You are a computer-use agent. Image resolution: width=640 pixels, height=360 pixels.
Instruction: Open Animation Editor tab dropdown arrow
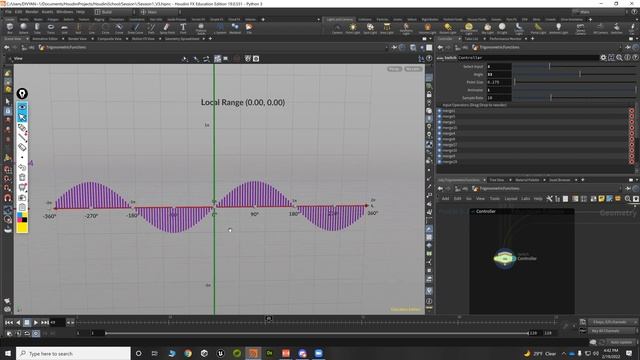62,39
